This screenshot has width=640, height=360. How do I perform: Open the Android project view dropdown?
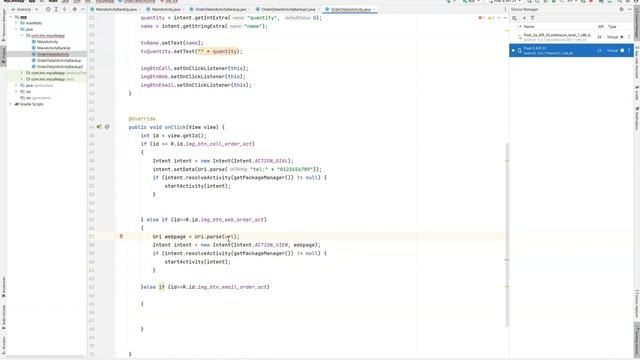pos(24,9)
